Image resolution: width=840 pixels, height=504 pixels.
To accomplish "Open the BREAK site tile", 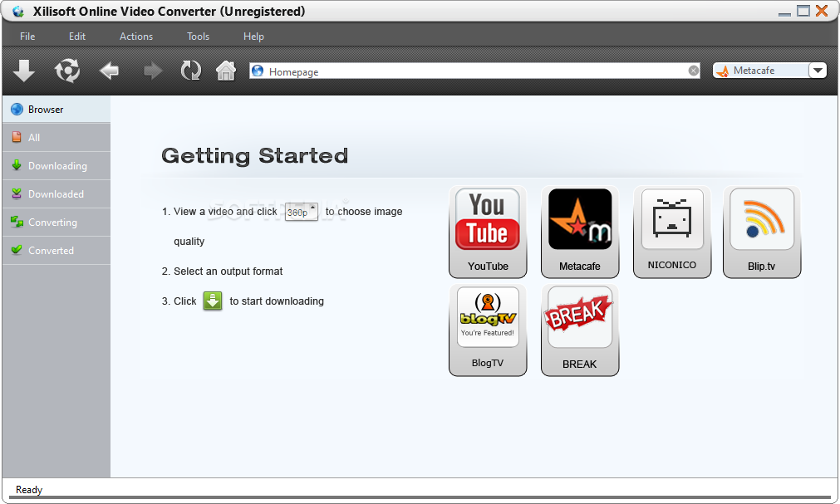I will tap(580, 330).
